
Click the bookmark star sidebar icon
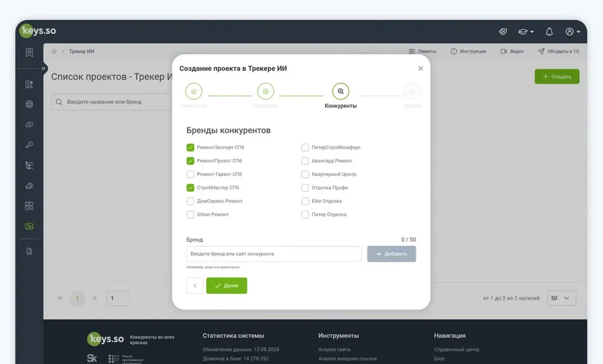point(29,52)
